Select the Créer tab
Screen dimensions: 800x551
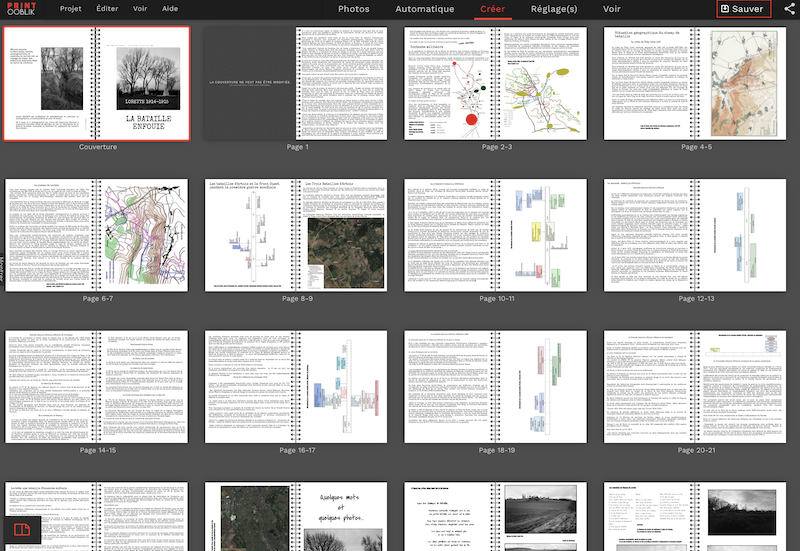pyautogui.click(x=492, y=9)
